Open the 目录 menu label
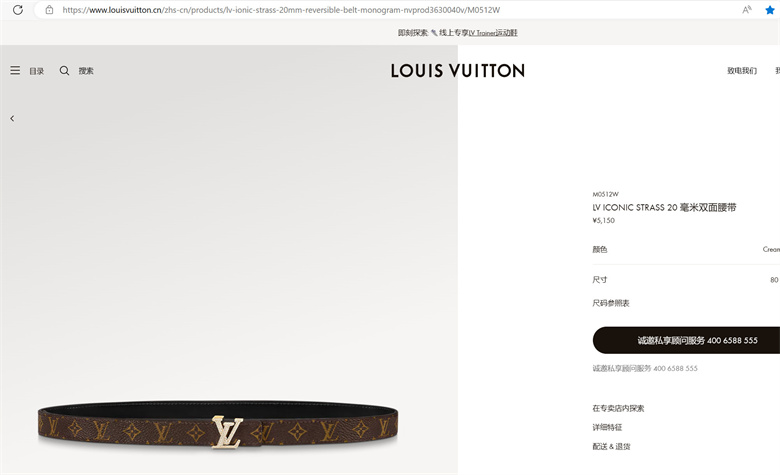 [36, 71]
